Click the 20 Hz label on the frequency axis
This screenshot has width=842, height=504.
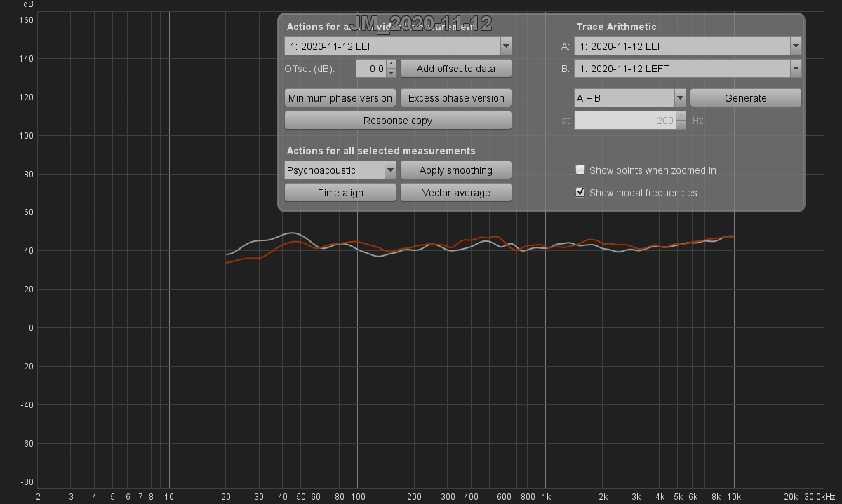pos(226,497)
